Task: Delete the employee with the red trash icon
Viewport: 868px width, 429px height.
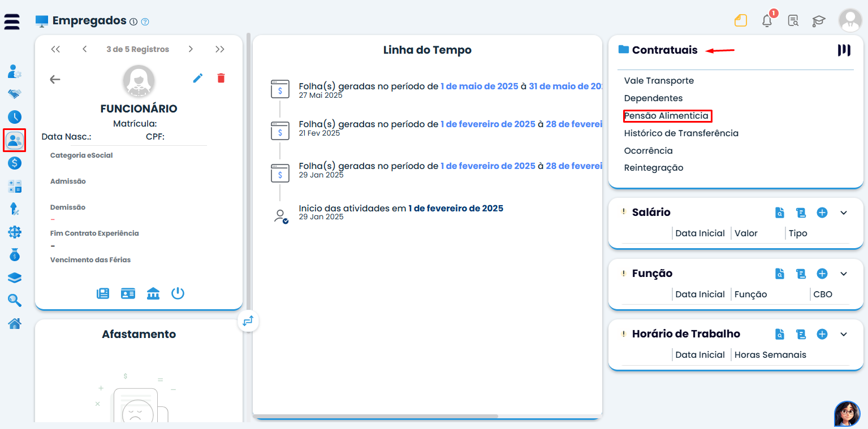Action: (221, 78)
